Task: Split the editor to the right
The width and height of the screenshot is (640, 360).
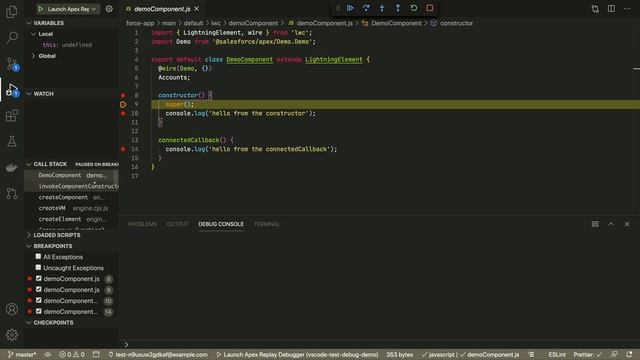Action: pos(611,9)
